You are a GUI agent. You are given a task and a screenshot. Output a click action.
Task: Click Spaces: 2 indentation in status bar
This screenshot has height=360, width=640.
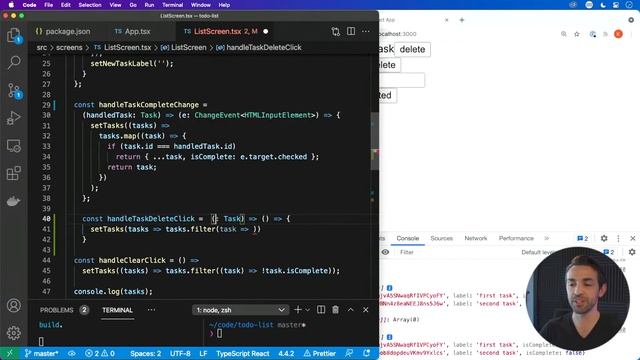[x=145, y=353]
